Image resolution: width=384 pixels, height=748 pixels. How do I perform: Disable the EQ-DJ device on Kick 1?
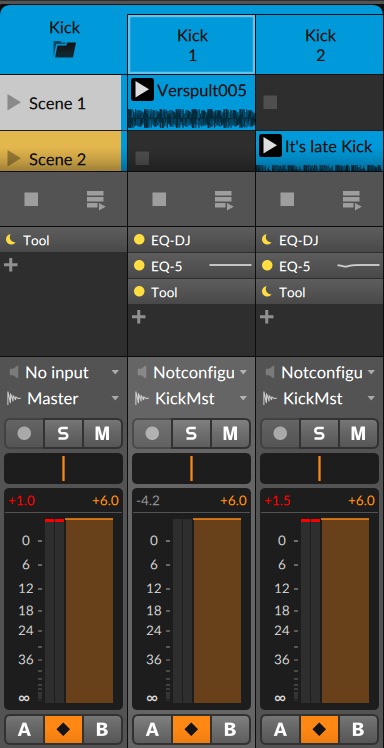tap(139, 240)
